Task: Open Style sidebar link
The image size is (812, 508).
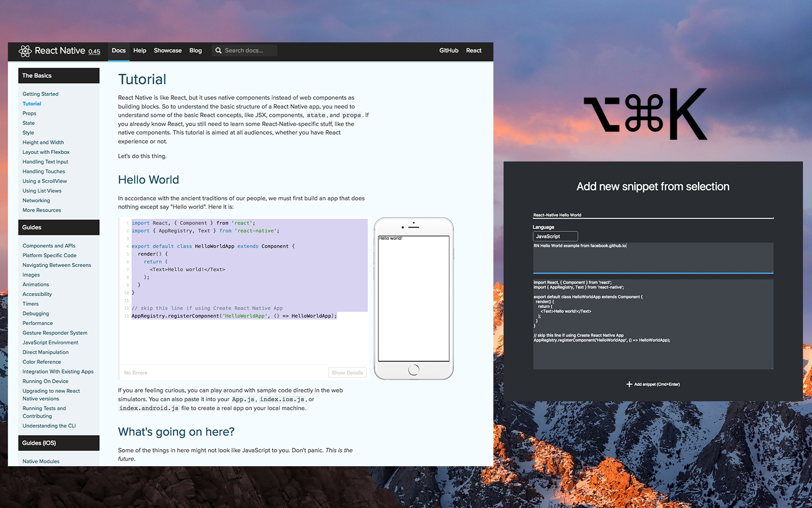Action: click(x=28, y=133)
